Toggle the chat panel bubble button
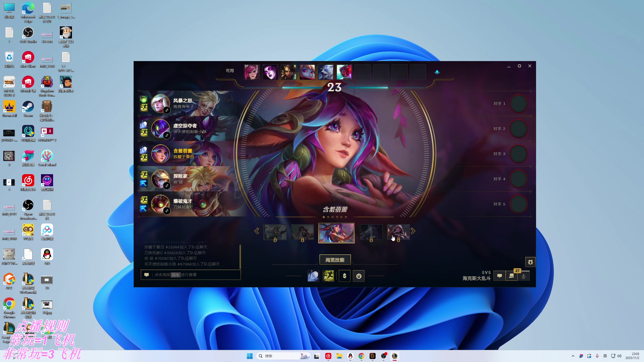Screen dimensions: 644x362 pyautogui.click(x=499, y=276)
